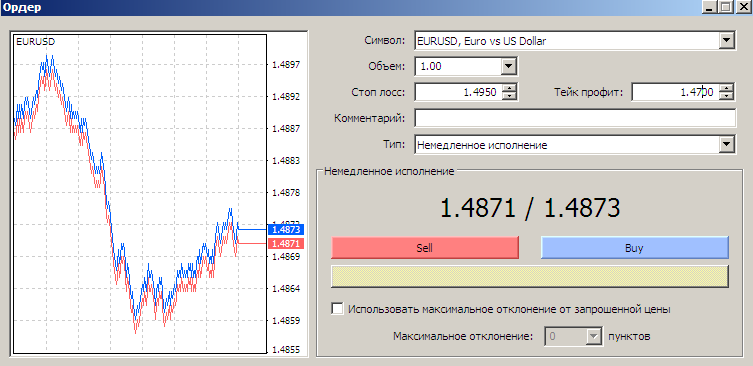
Task: Maximize the Ордер window
Action: (726, 7)
